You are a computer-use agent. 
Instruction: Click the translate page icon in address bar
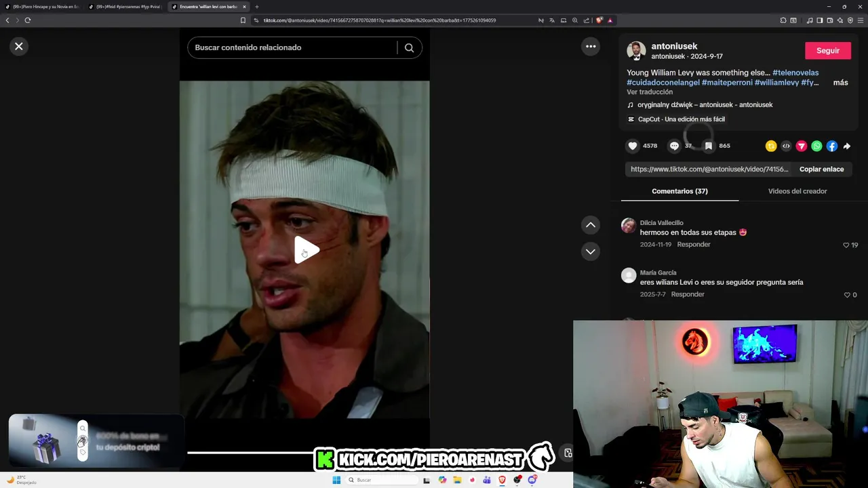pos(552,20)
